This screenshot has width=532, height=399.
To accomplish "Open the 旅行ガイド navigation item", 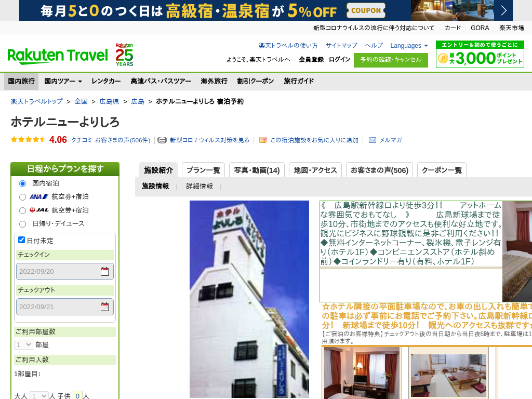I will click(x=299, y=81).
